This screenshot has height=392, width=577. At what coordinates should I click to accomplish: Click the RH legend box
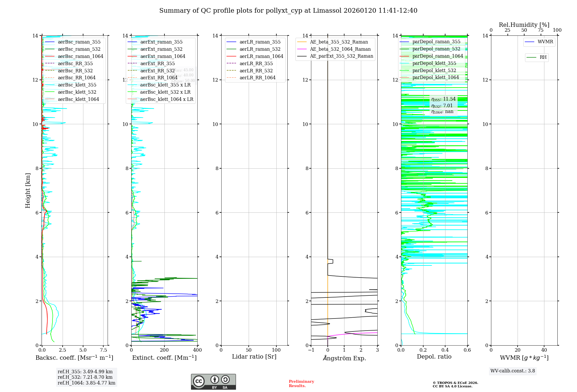[537, 57]
